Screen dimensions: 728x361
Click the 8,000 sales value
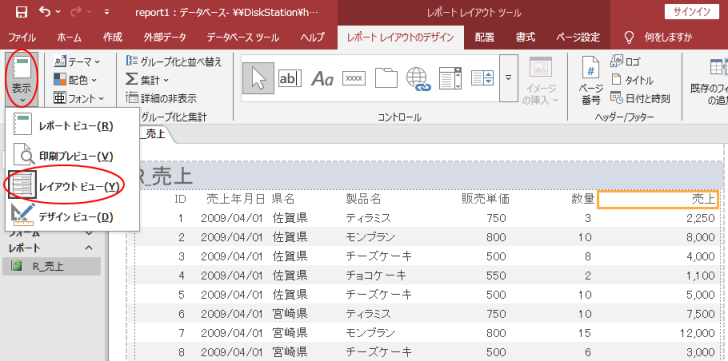point(701,238)
